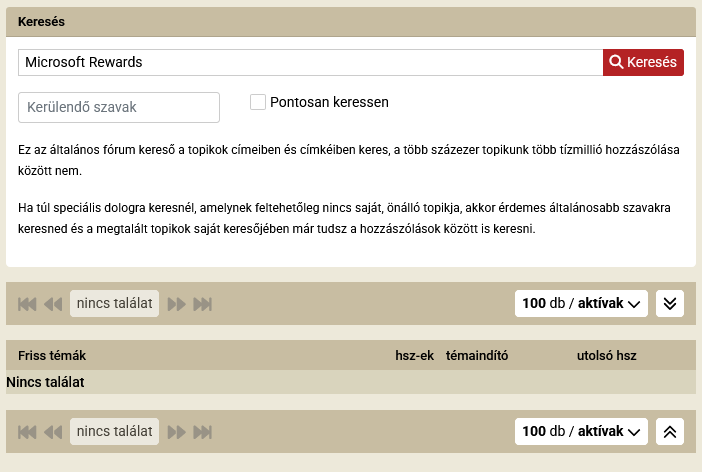Jump up with the double chevron button
702x472 pixels.
pos(670,432)
